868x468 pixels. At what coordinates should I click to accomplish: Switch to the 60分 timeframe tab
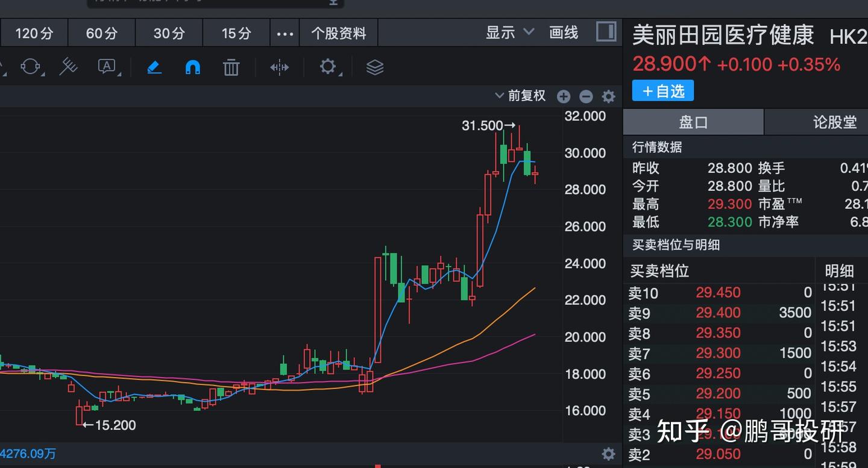101,33
